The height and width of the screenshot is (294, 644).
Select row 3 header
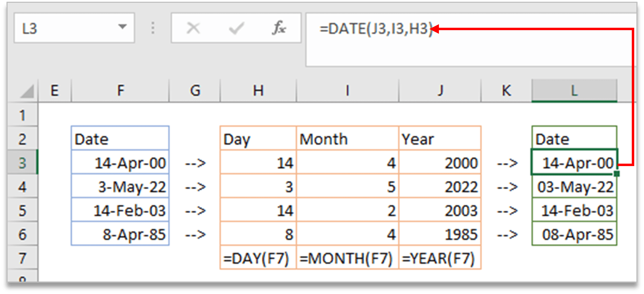click(x=23, y=163)
